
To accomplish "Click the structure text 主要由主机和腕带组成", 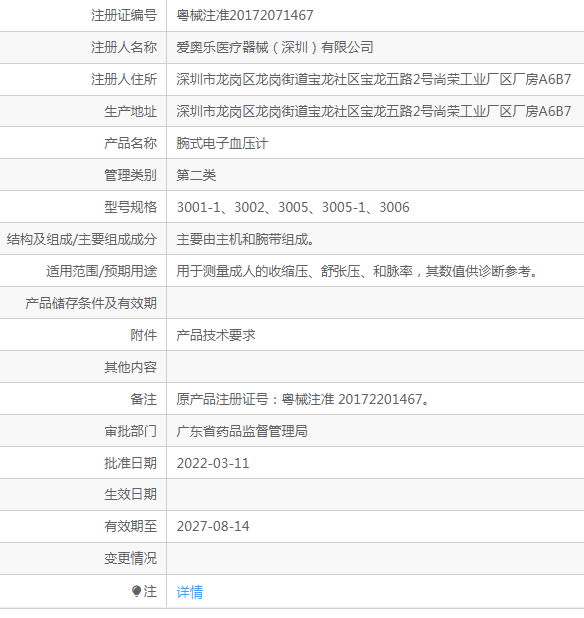I will coord(245,239).
